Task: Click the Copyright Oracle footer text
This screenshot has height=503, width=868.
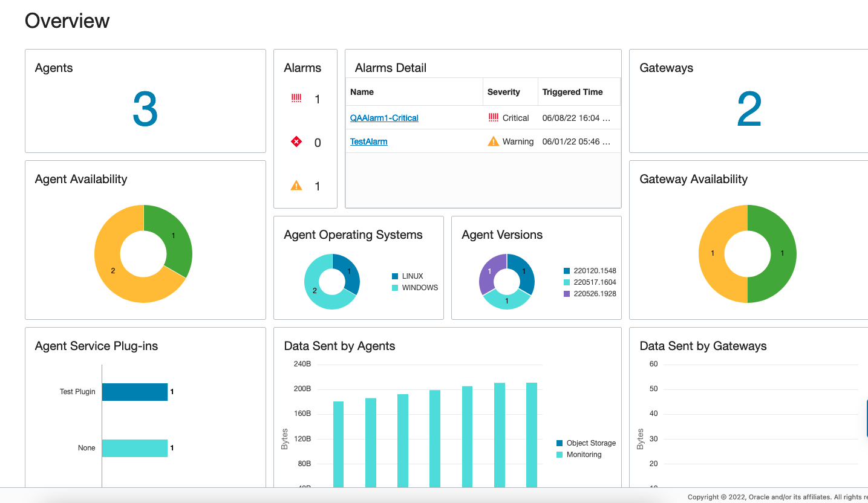Action: point(778,497)
